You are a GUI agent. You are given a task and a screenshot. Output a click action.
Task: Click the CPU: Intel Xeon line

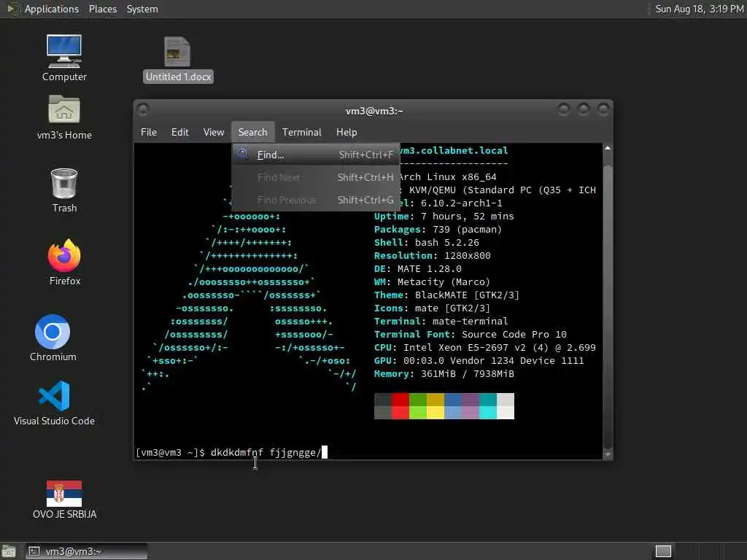point(485,348)
